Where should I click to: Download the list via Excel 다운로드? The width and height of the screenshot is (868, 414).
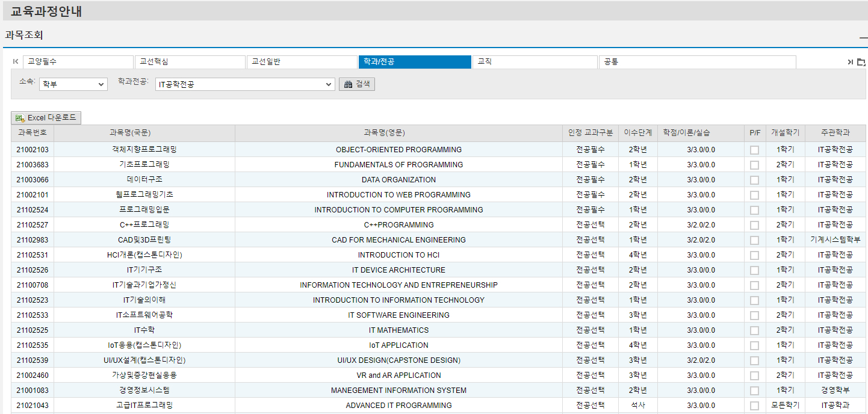pyautogui.click(x=46, y=118)
